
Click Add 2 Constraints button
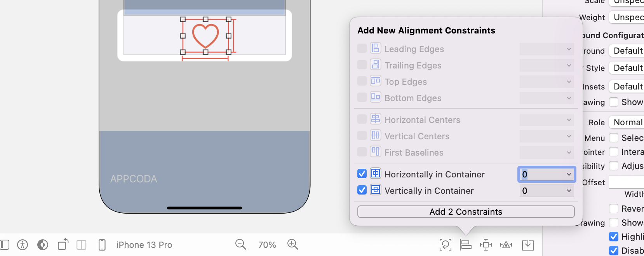[x=466, y=212]
